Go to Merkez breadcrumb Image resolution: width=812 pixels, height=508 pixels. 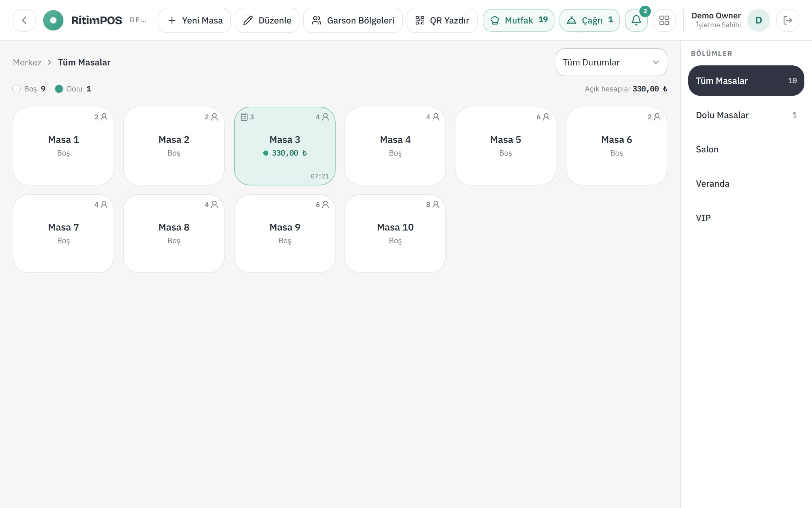(x=27, y=62)
